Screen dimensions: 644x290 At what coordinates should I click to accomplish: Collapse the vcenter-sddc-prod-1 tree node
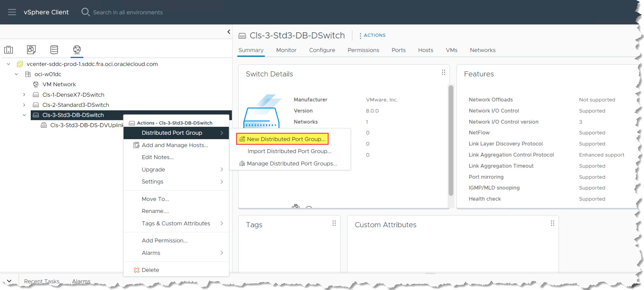tap(9, 64)
